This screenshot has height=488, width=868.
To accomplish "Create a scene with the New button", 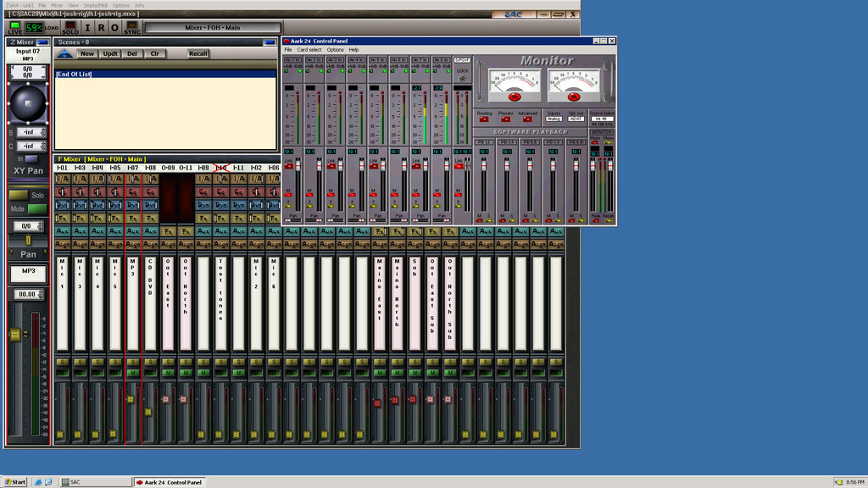I will [x=87, y=53].
